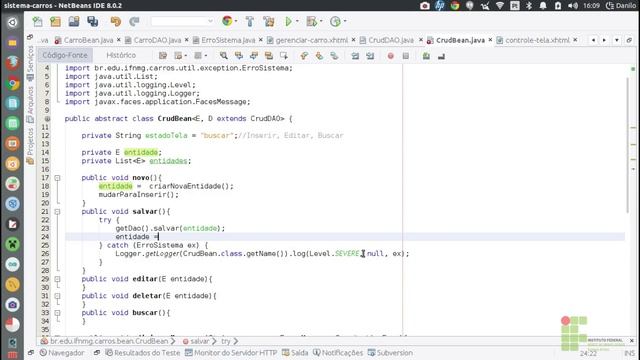
Task: Switch to the controle-tela.xhtml tab
Action: coord(537,40)
